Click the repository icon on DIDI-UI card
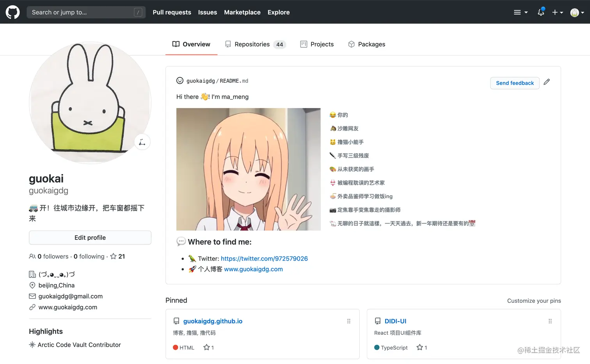Viewport: 590px width, 364px height. point(378,321)
